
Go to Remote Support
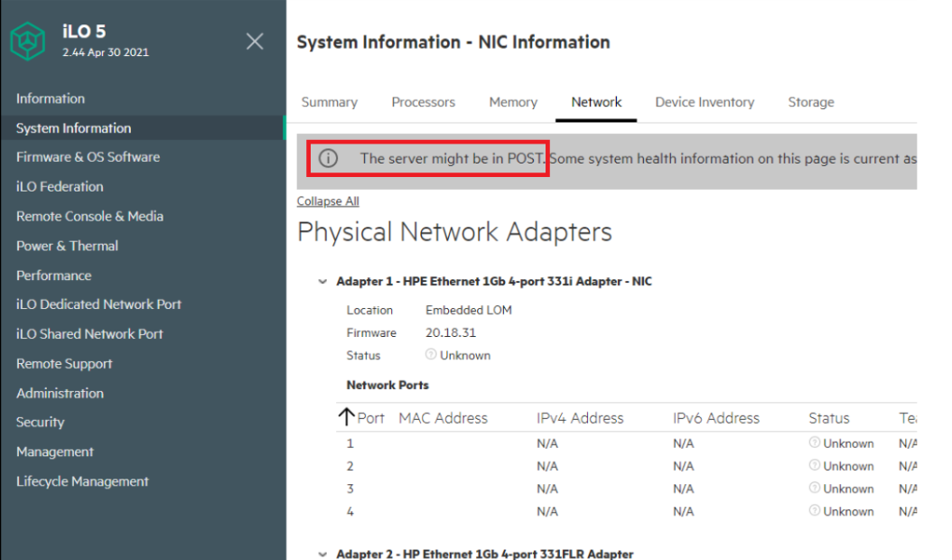pos(64,364)
